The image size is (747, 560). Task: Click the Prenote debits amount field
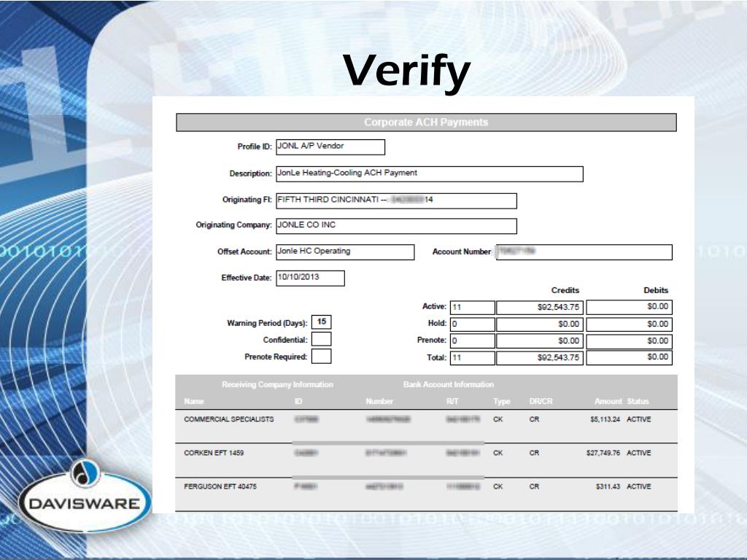pyautogui.click(x=629, y=341)
